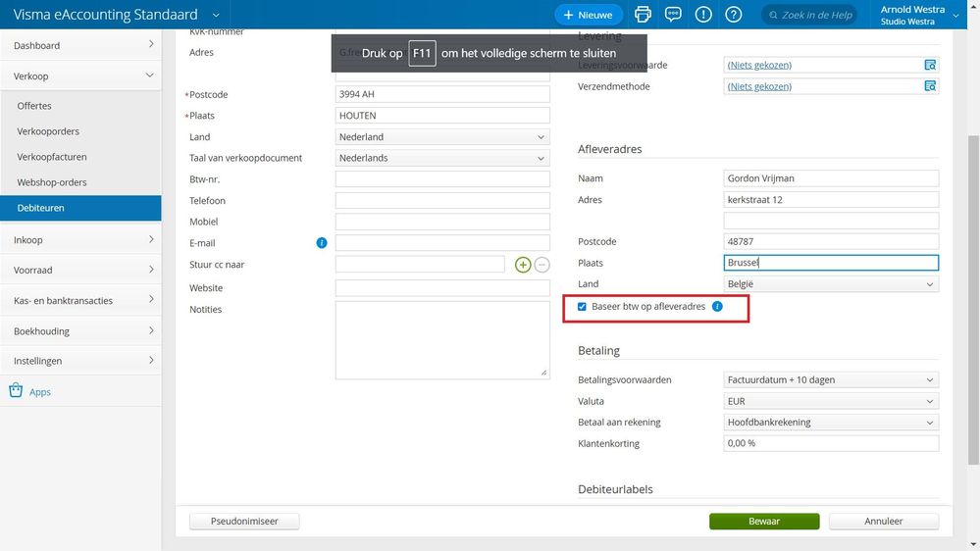
Task: Open the Arnold Westra user menu
Action: point(919,15)
